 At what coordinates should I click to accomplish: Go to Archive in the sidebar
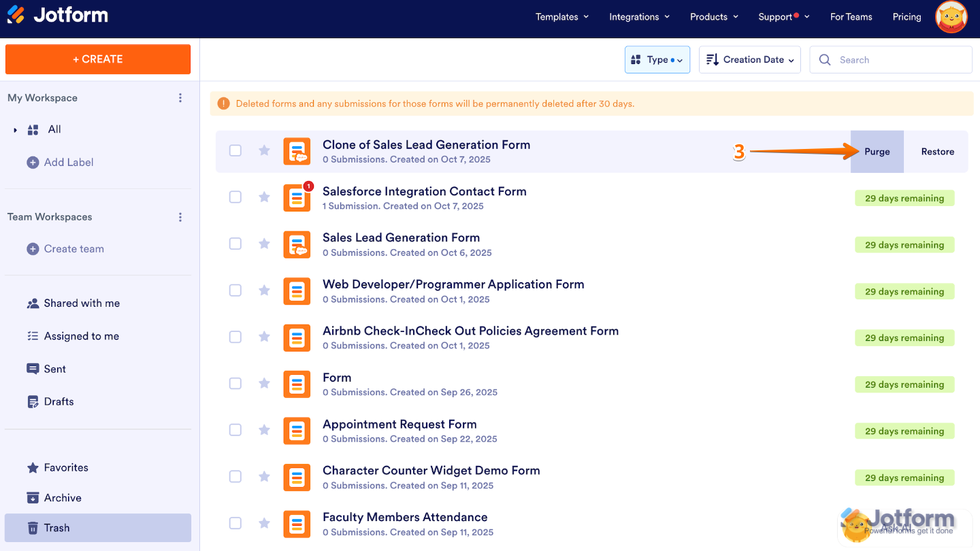point(63,498)
